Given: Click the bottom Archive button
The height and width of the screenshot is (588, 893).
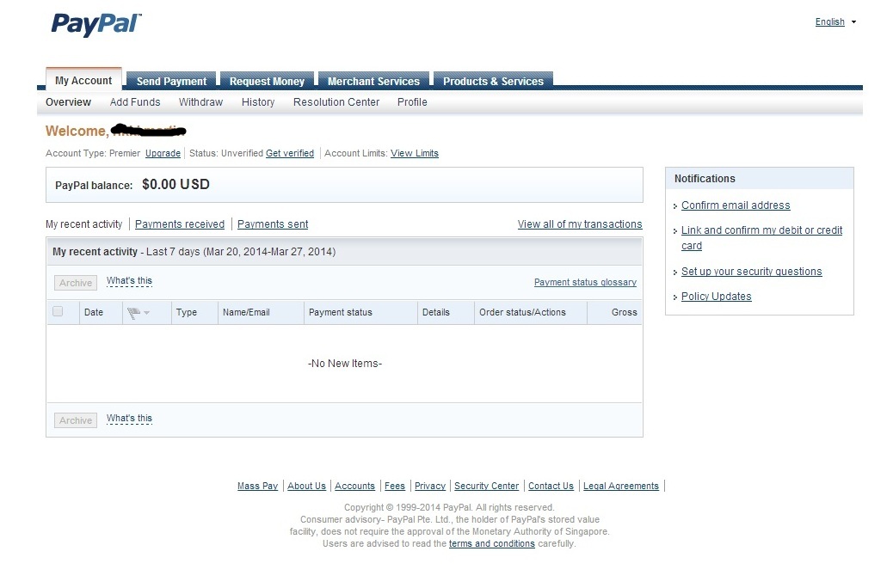Looking at the screenshot, I should [76, 420].
